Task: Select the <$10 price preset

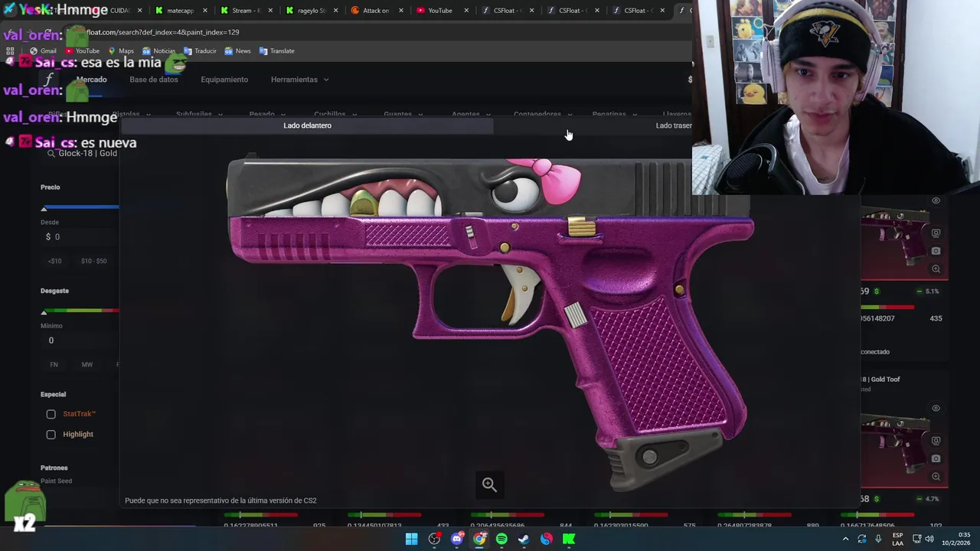Action: click(55, 261)
